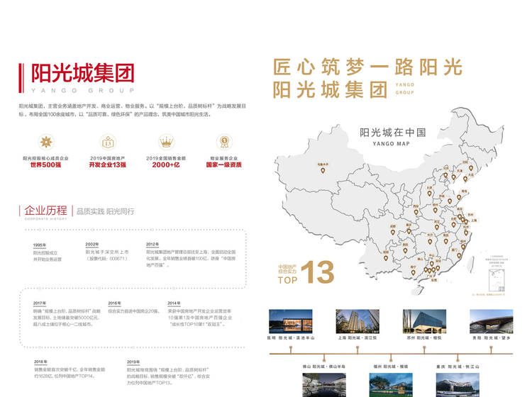Click the 2019年 history entry

point(169,373)
